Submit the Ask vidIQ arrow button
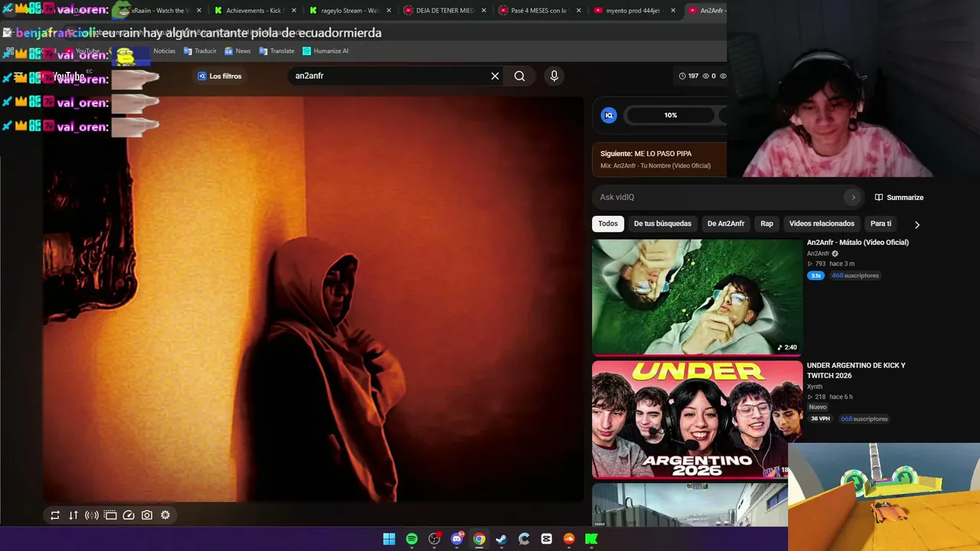The height and width of the screenshot is (551, 980). pyautogui.click(x=853, y=197)
